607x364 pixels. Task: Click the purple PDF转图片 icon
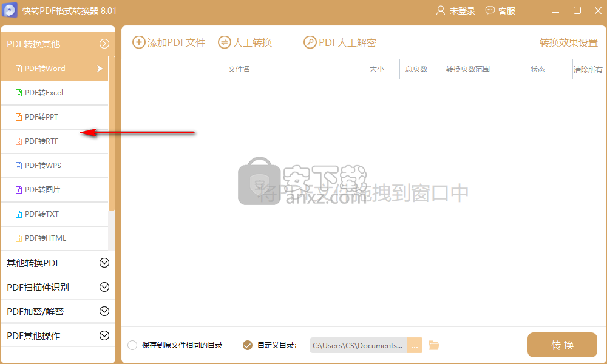[x=19, y=189]
